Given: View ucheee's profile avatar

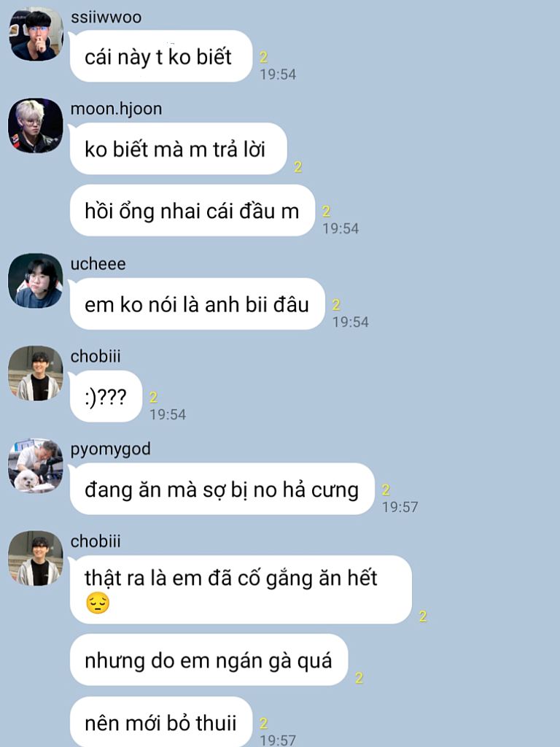Looking at the screenshot, I should tap(36, 281).
